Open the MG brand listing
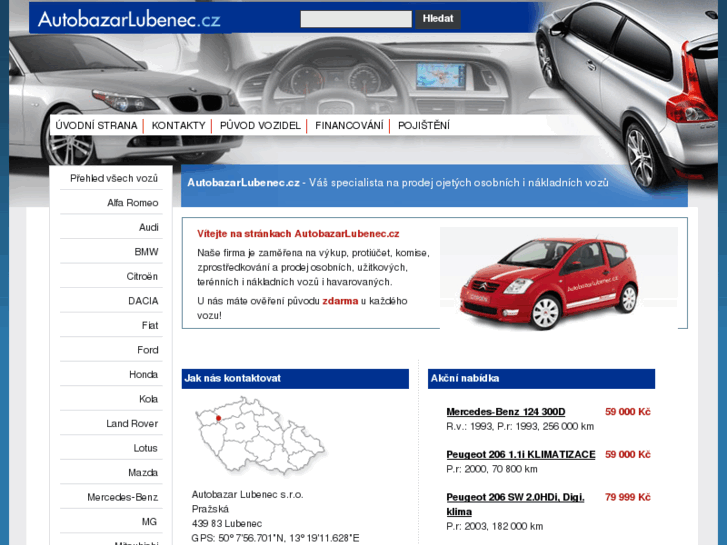 pyautogui.click(x=149, y=522)
